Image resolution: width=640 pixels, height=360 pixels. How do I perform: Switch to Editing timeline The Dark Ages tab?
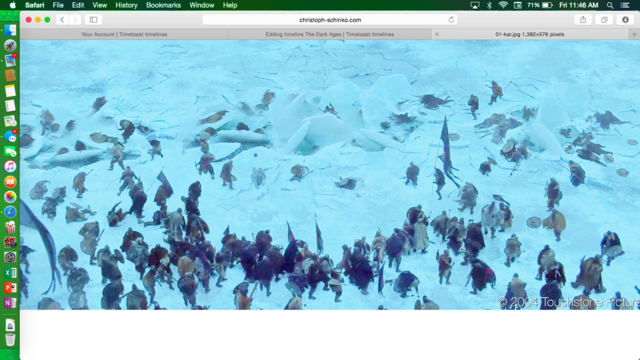coord(330,34)
